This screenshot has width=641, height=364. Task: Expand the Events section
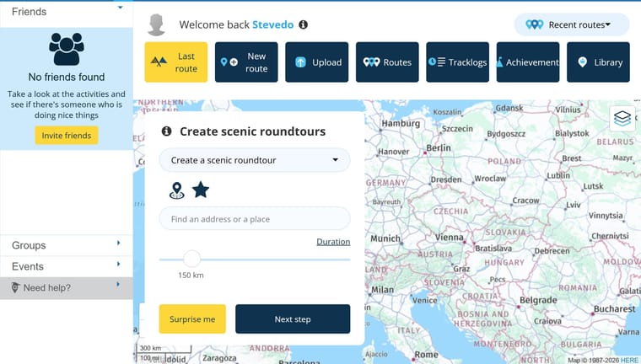(x=67, y=266)
